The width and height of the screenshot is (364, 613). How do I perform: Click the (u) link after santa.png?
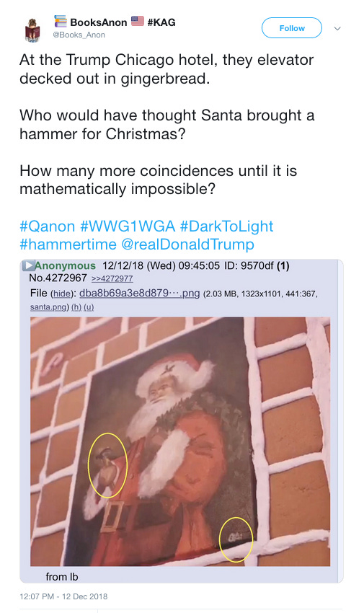click(x=89, y=307)
